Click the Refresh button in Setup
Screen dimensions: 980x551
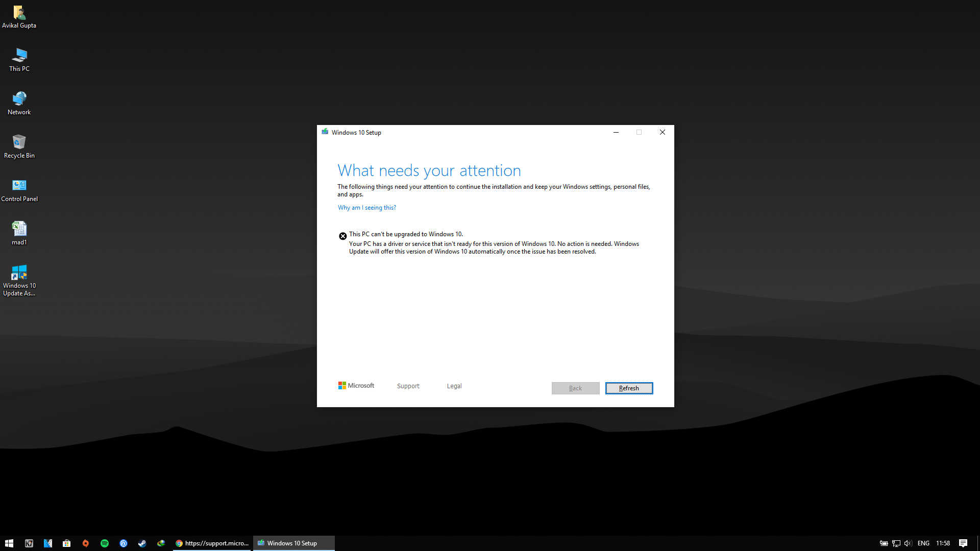629,388
